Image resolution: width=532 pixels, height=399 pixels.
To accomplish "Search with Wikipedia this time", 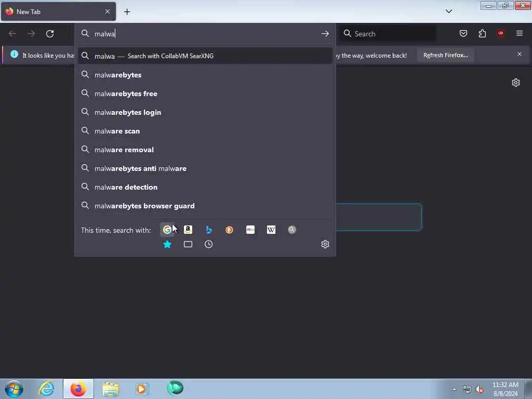I will tap(271, 230).
